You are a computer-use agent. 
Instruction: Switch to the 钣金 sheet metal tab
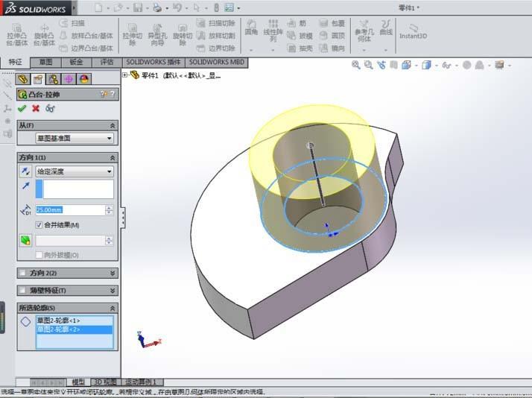pyautogui.click(x=76, y=62)
